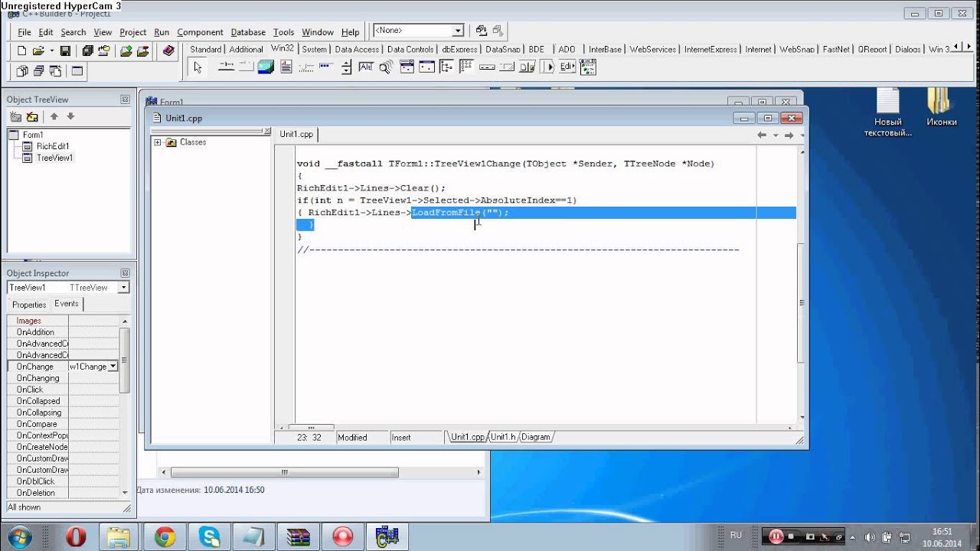Screen dimensions: 980x551
Task: Switch to the Standard palette tab
Action: coord(206,49)
